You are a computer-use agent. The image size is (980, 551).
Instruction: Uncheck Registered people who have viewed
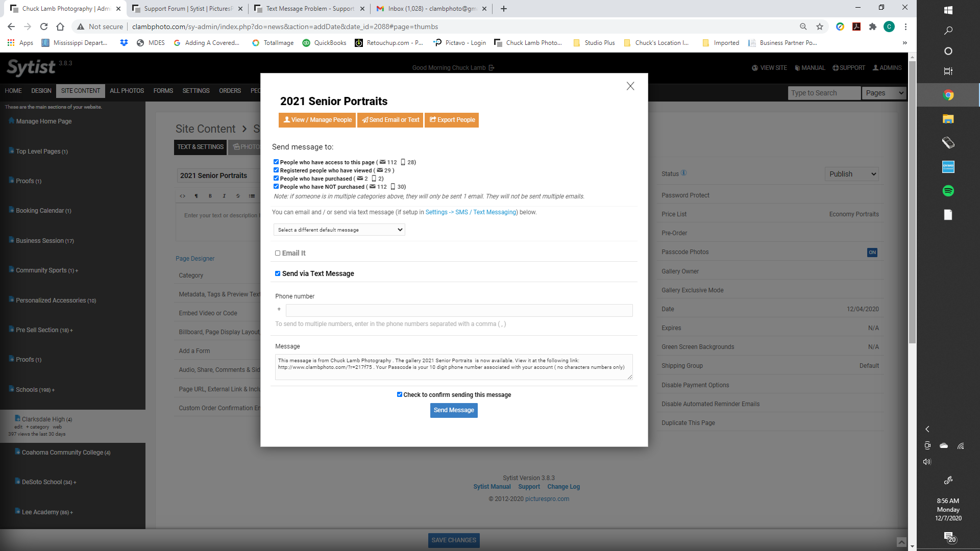pos(276,170)
